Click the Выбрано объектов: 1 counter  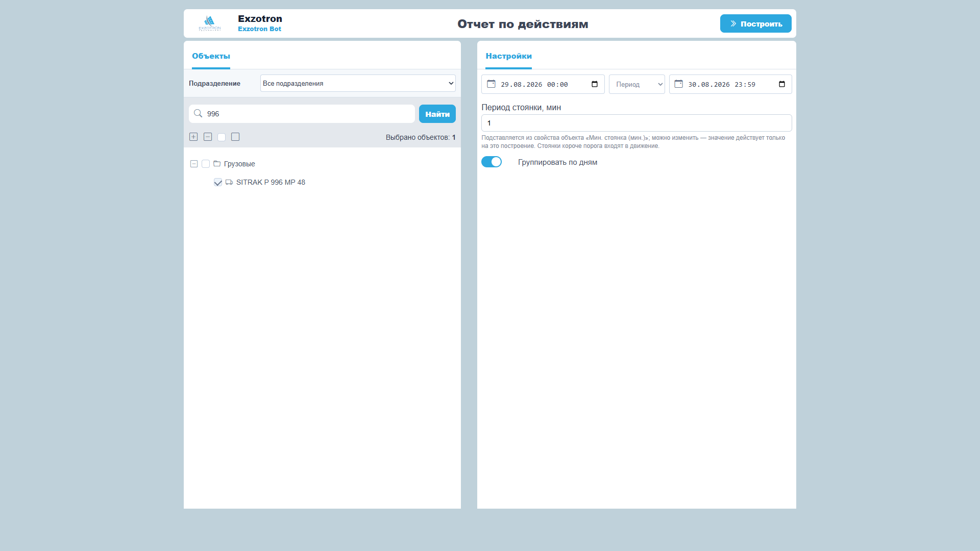pyautogui.click(x=421, y=137)
